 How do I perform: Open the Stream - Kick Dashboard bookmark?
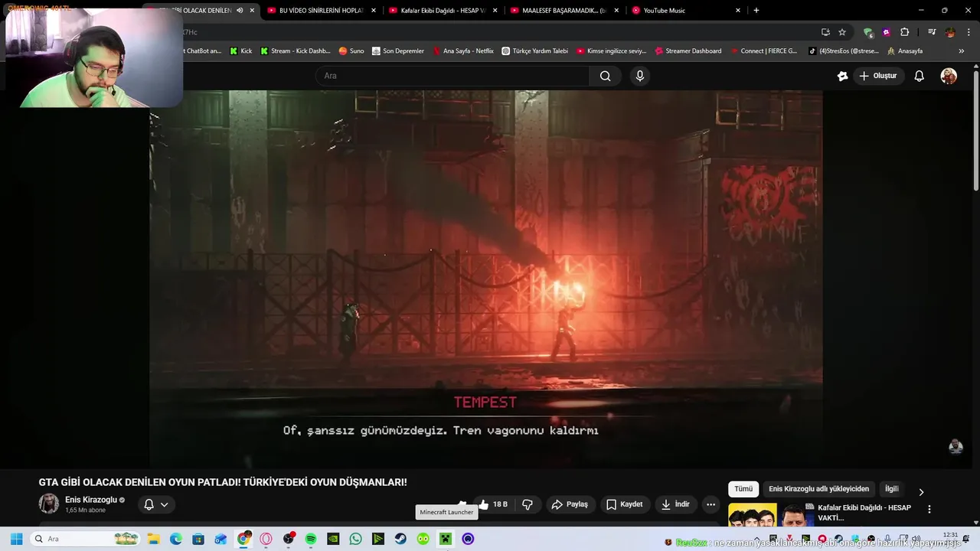[x=295, y=51]
